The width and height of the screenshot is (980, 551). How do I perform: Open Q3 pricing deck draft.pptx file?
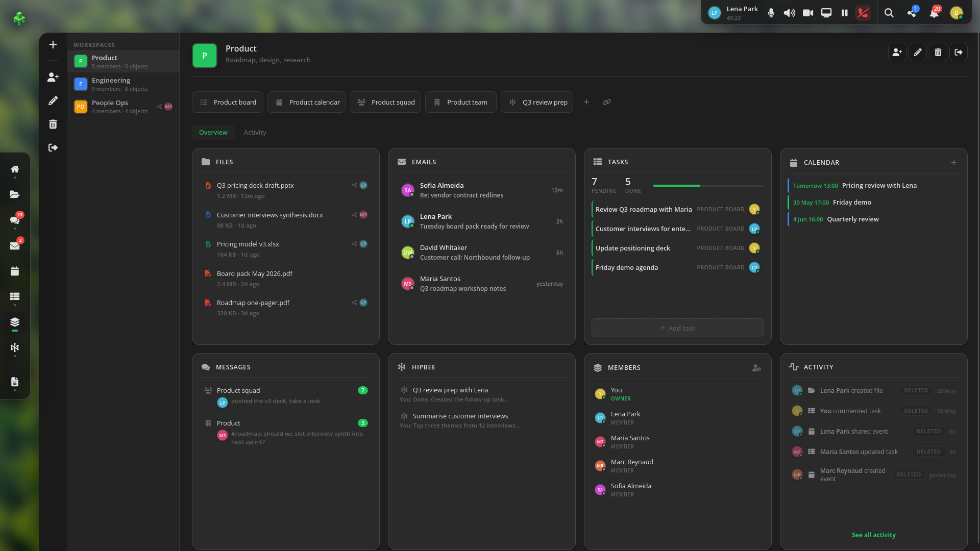point(286,190)
